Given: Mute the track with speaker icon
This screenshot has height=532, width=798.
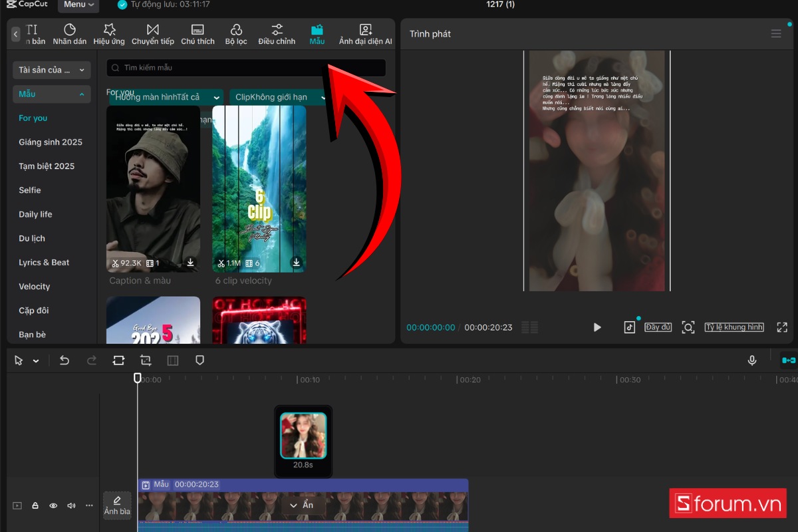Looking at the screenshot, I should point(71,505).
